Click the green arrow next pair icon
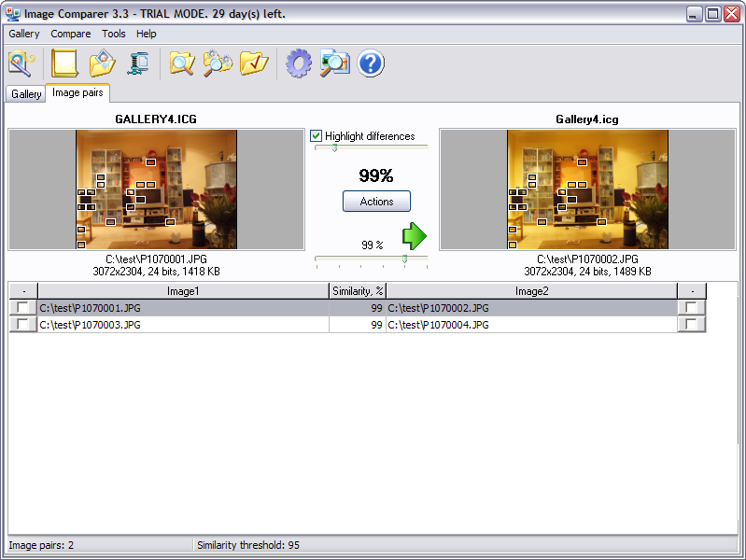 [415, 236]
